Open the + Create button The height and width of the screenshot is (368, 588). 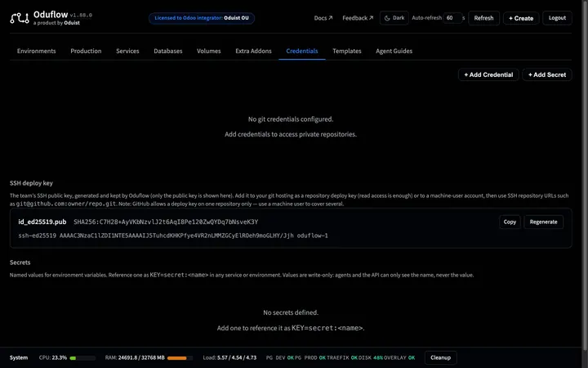click(521, 18)
